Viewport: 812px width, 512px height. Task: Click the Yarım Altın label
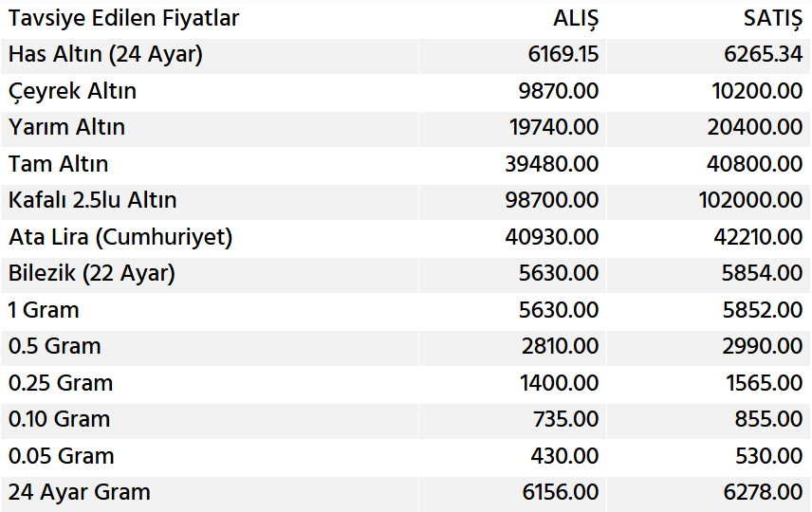(66, 127)
